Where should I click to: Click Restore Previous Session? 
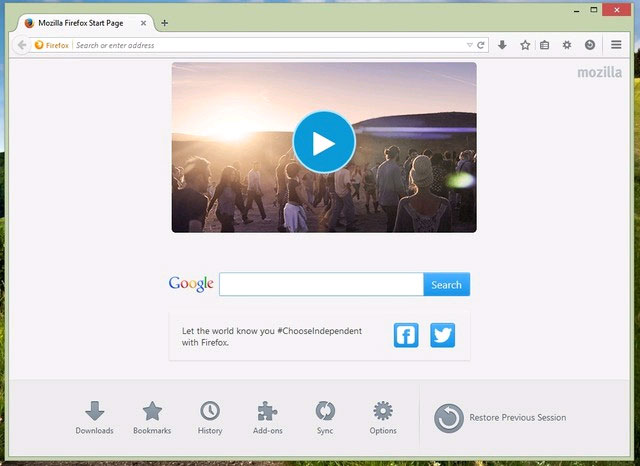pos(501,418)
